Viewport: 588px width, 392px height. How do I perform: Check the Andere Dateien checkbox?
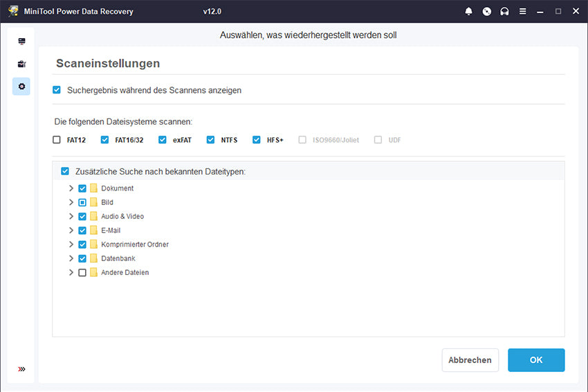pyautogui.click(x=82, y=273)
